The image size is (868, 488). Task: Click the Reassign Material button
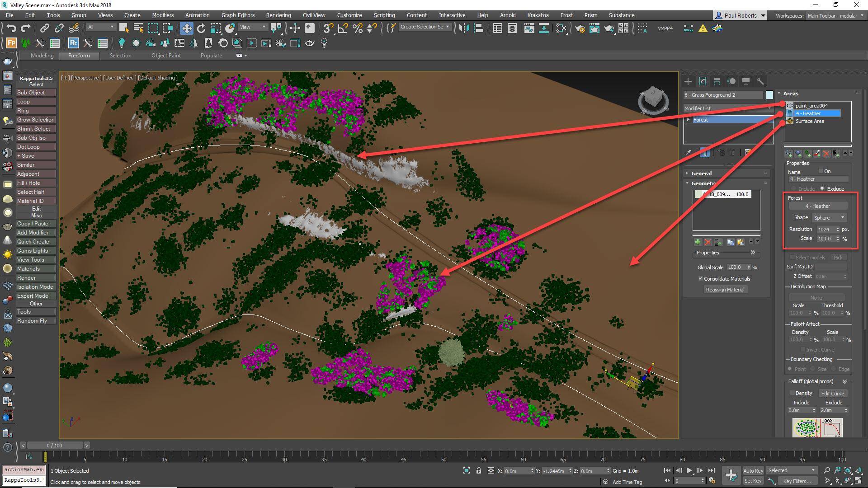[725, 289]
